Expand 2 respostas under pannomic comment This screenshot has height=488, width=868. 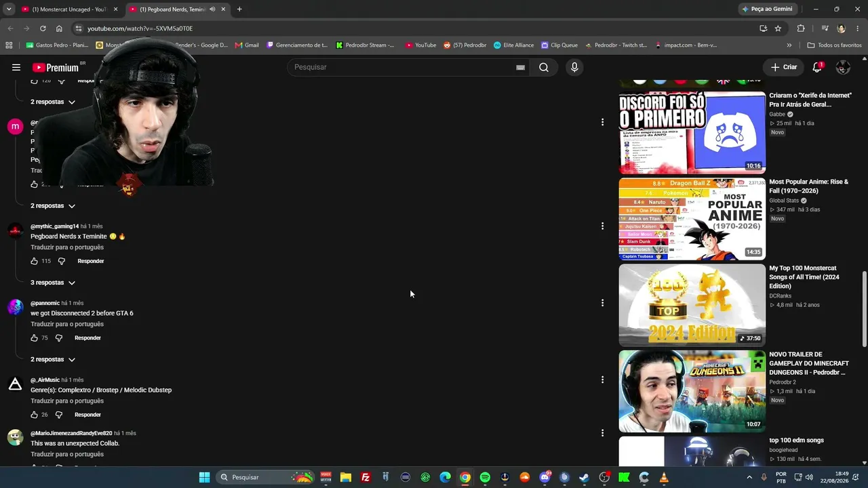(53, 359)
